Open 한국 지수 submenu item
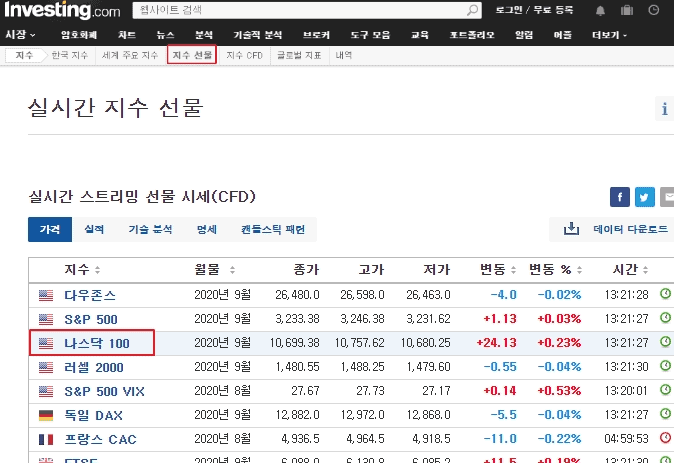 [x=70, y=55]
